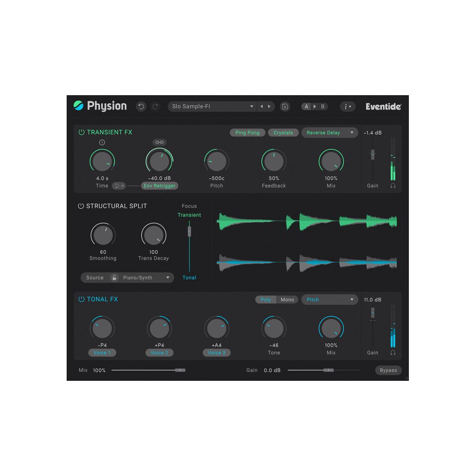Click the Feedback knob

pyautogui.click(x=274, y=161)
